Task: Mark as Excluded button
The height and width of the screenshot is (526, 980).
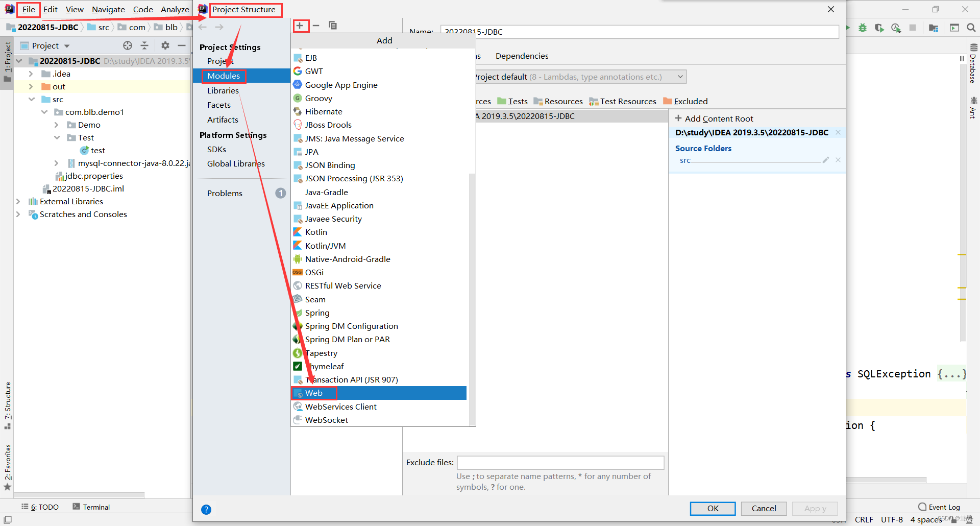Action: click(685, 101)
